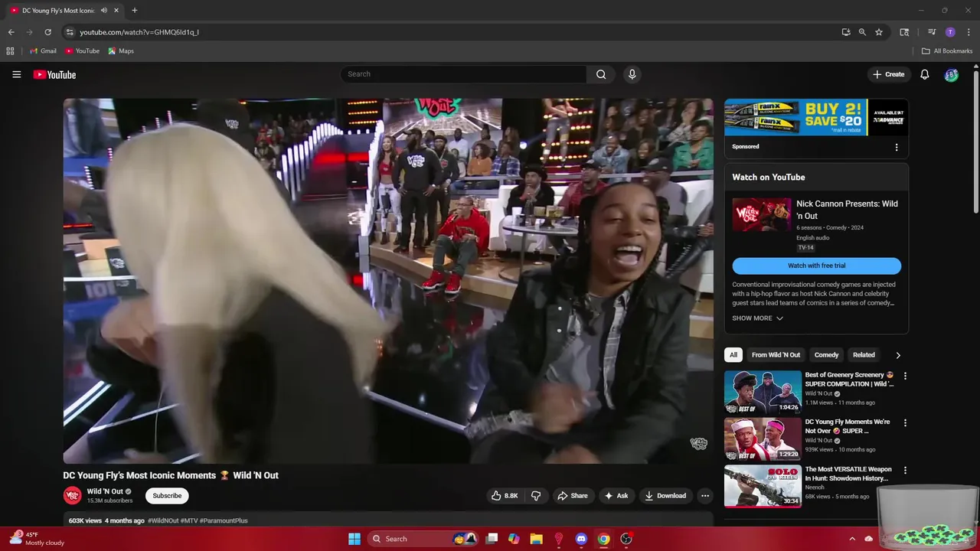Open All Bookmarks folder
This screenshot has width=980, height=551.
947,51
